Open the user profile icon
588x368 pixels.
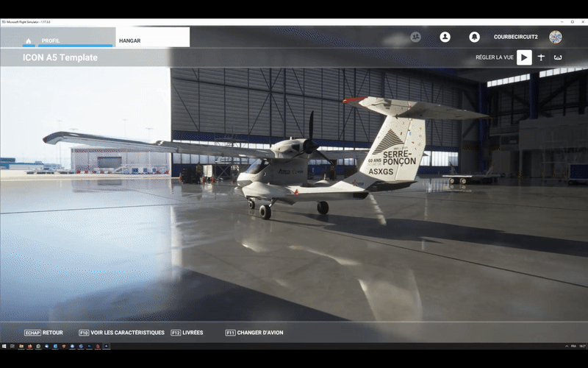(x=445, y=37)
